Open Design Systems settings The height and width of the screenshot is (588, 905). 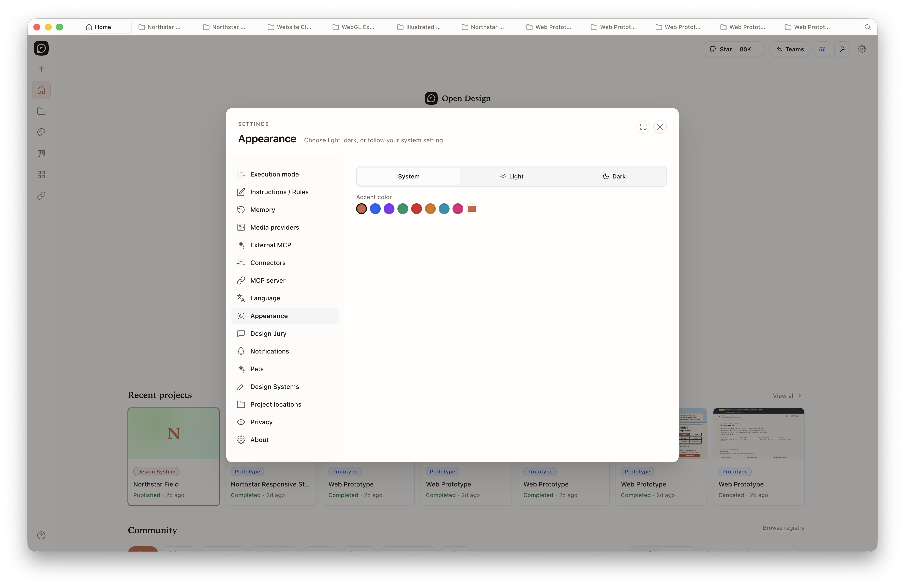(x=285, y=387)
